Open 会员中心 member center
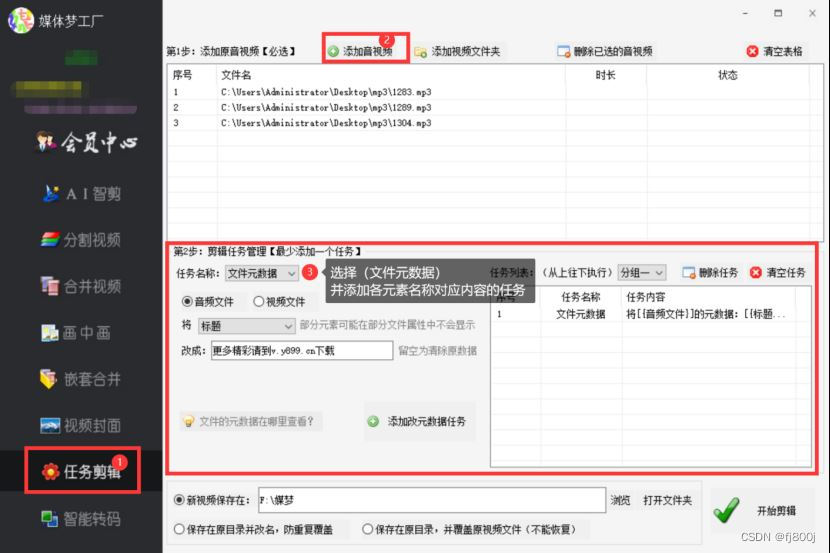Screen dimensions: 830x553 [x=87, y=142]
